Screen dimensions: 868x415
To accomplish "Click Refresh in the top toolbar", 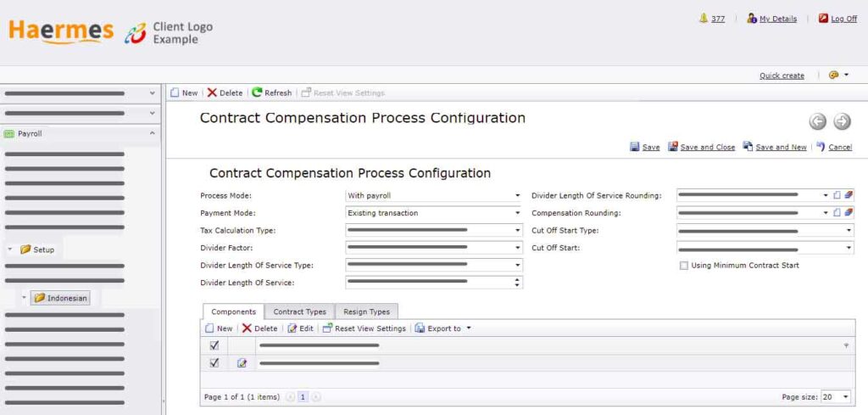I will 272,93.
